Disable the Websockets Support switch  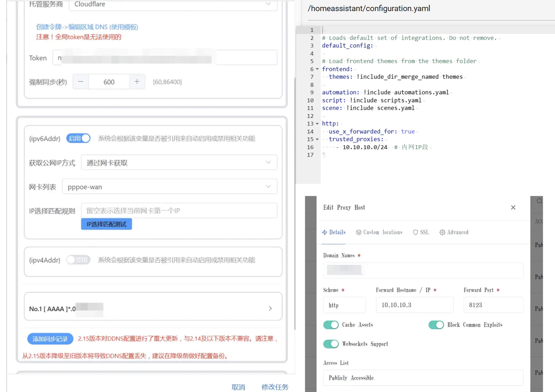tap(331, 344)
